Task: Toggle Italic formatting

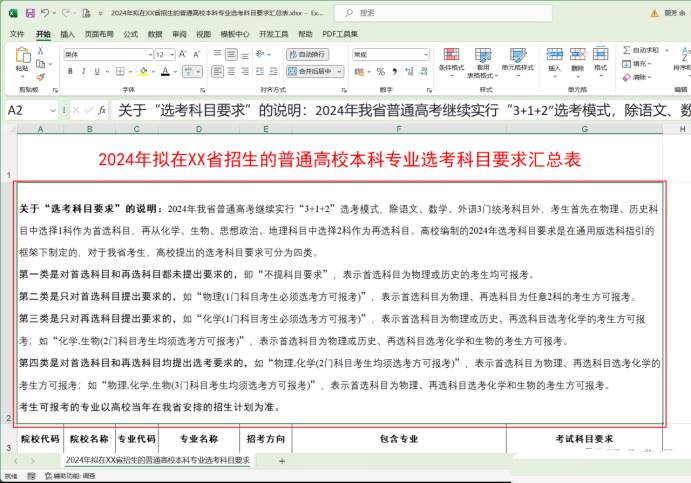Action: [83, 71]
